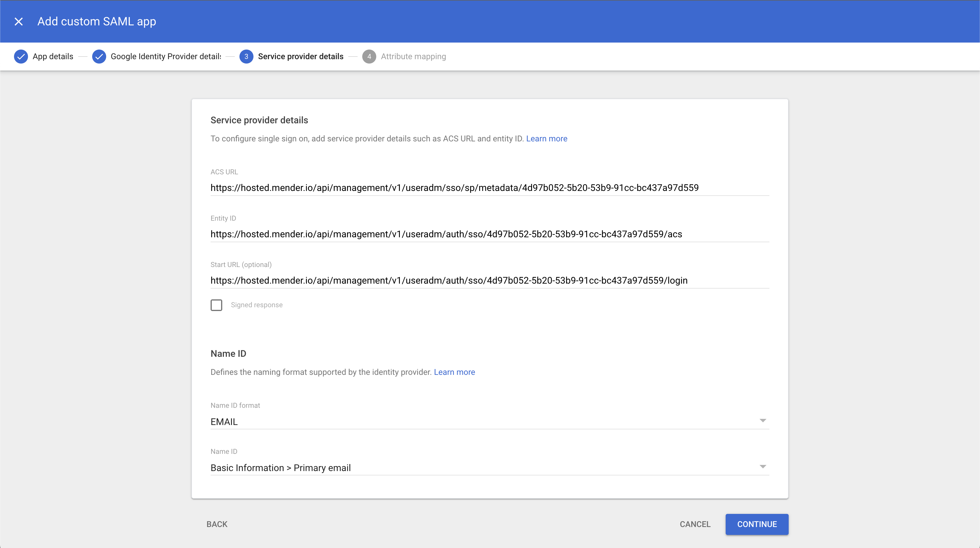Select the Attribute mapping step label
The height and width of the screenshot is (548, 980).
pyautogui.click(x=413, y=57)
